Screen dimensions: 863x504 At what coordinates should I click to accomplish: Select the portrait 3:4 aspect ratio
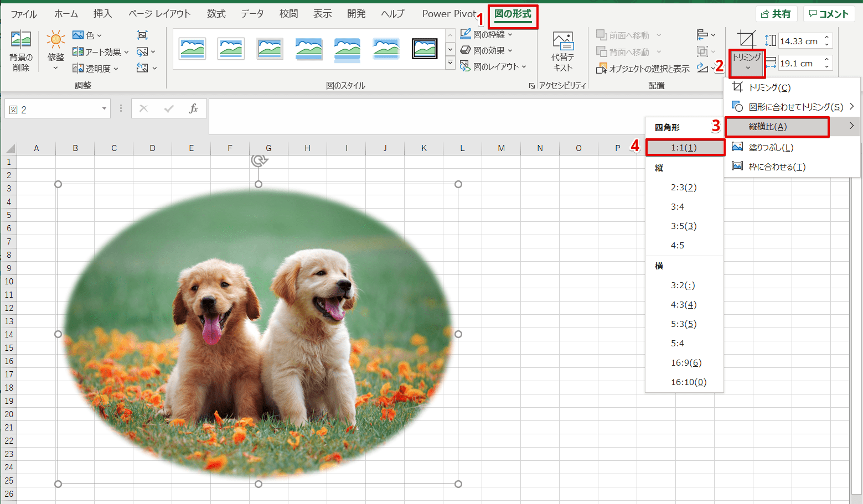pyautogui.click(x=685, y=206)
